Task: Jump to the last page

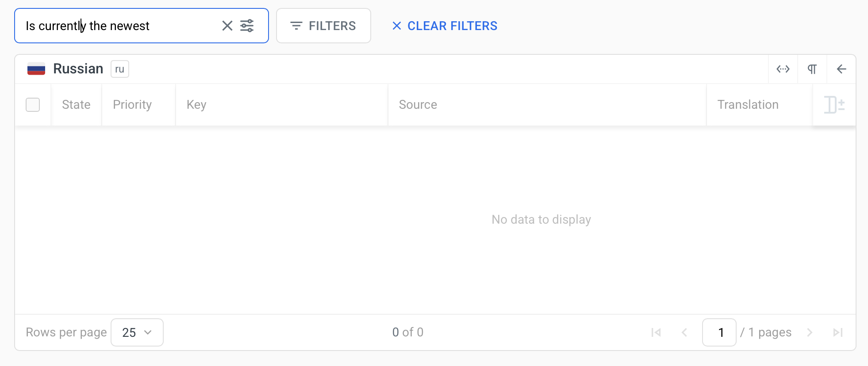Action: pos(837,332)
